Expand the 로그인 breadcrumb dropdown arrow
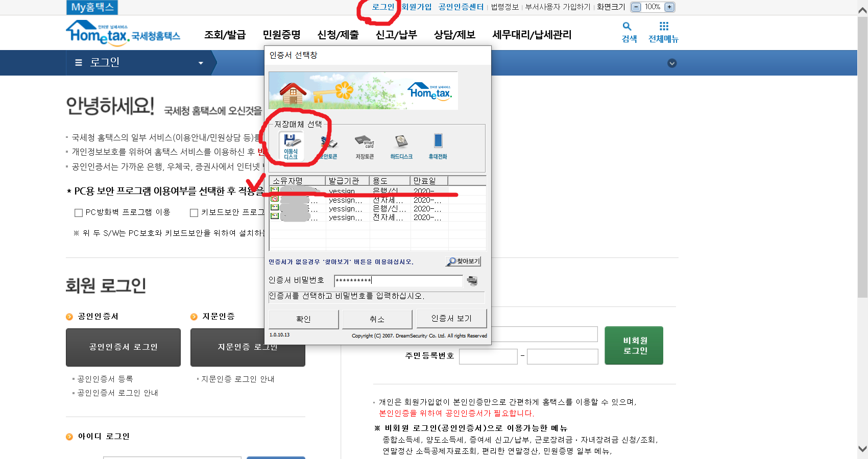Viewport: 868px width, 459px height. click(x=201, y=63)
